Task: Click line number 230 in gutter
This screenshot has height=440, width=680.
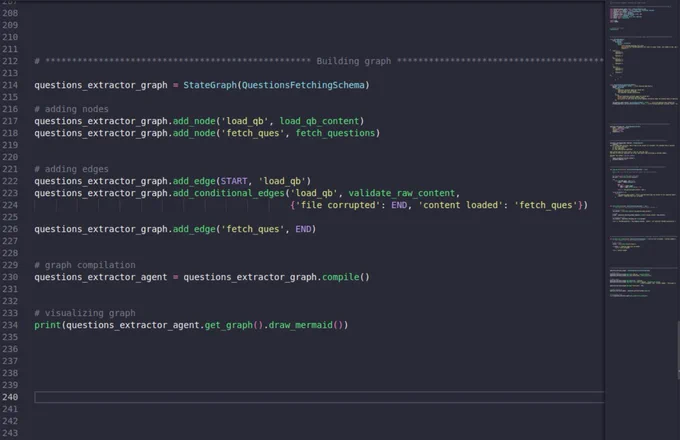Action: pos(10,277)
